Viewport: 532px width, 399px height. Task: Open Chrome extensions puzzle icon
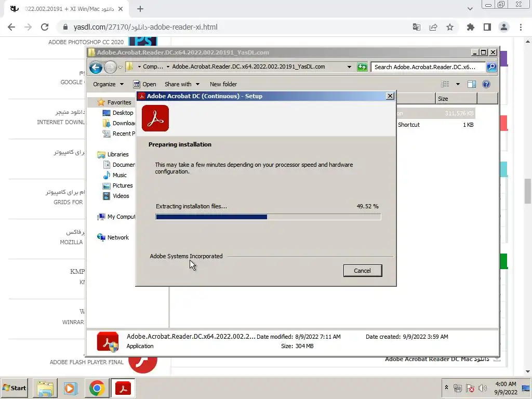click(470, 27)
